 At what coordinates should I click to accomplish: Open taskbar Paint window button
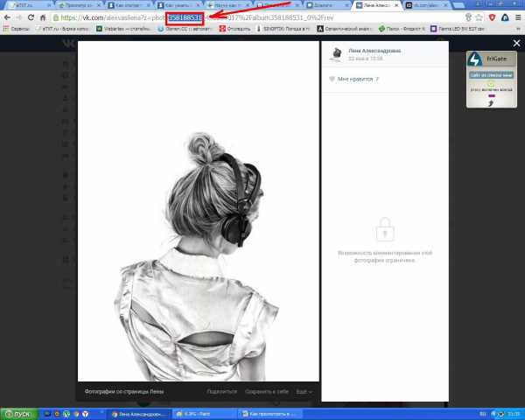coord(204,414)
